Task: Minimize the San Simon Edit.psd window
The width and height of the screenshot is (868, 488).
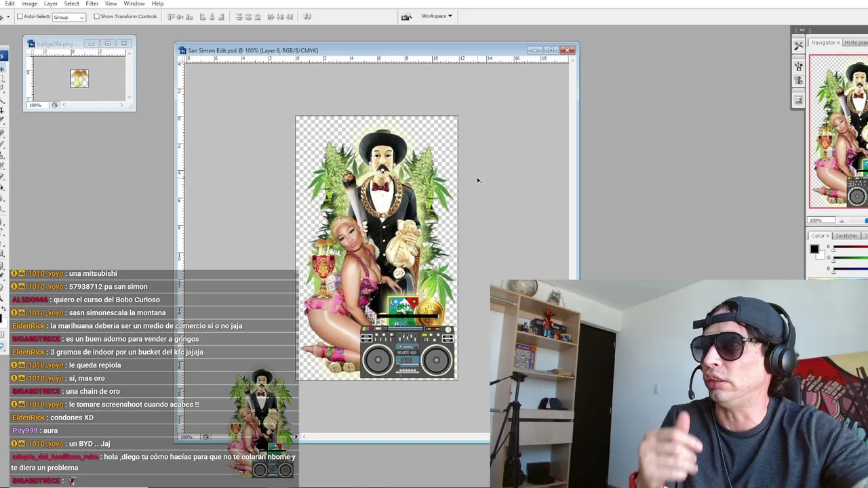Action: [x=535, y=50]
